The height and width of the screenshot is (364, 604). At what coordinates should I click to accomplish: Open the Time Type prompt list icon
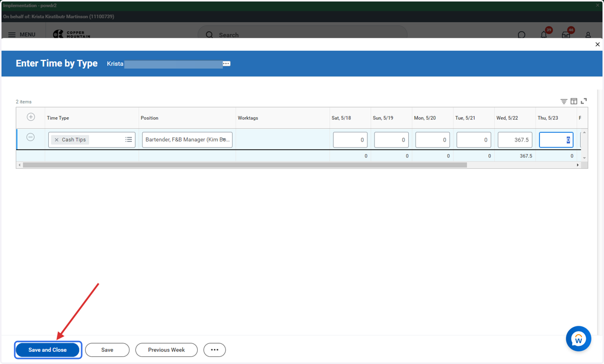(x=129, y=139)
